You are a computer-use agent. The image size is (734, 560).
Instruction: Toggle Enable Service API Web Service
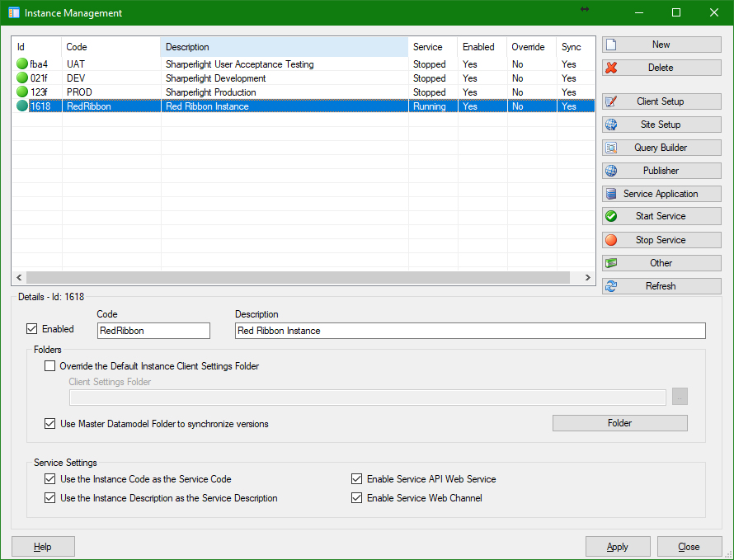pos(357,479)
